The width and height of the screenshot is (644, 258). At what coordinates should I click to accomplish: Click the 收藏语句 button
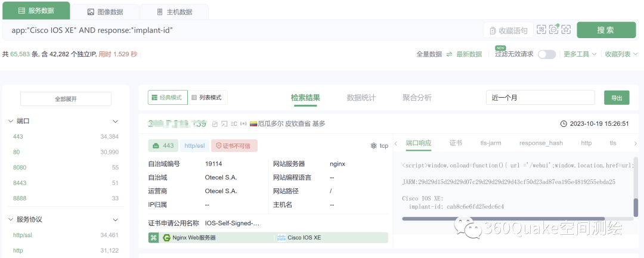coord(509,30)
